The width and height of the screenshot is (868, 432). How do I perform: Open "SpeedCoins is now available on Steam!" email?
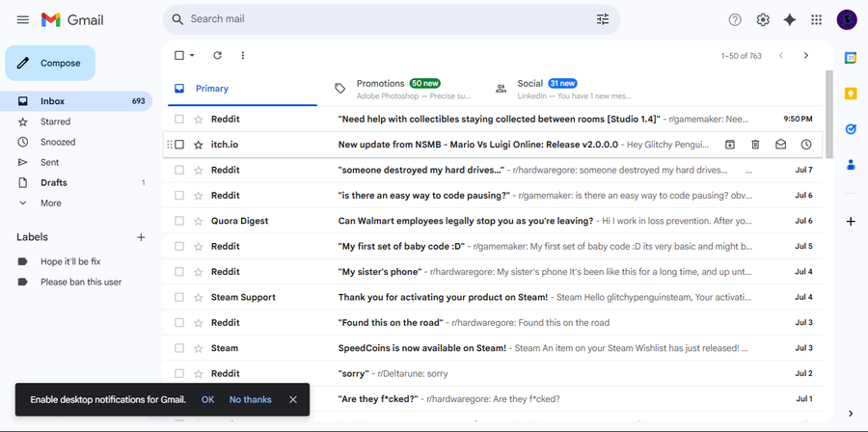pos(493,348)
